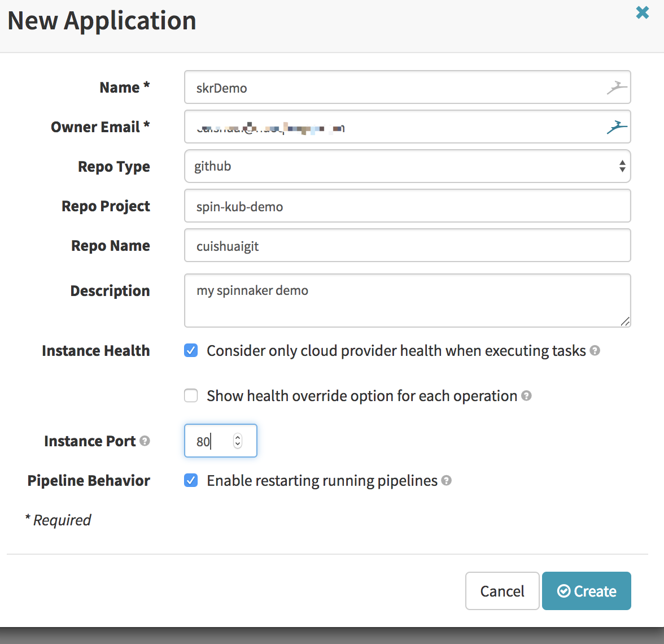Open help icon for health override option
Screen dimensions: 664x644
click(x=526, y=396)
